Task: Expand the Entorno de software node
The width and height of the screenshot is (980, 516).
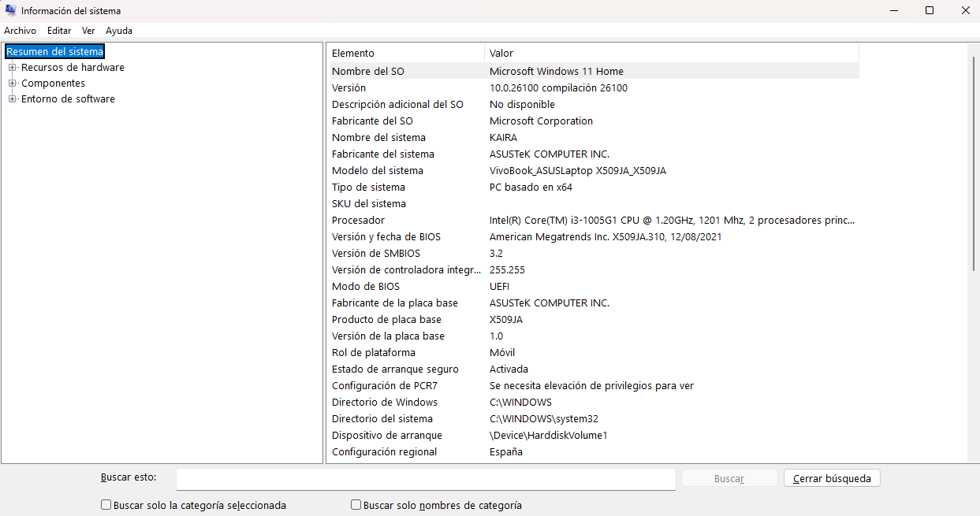Action: pos(12,99)
